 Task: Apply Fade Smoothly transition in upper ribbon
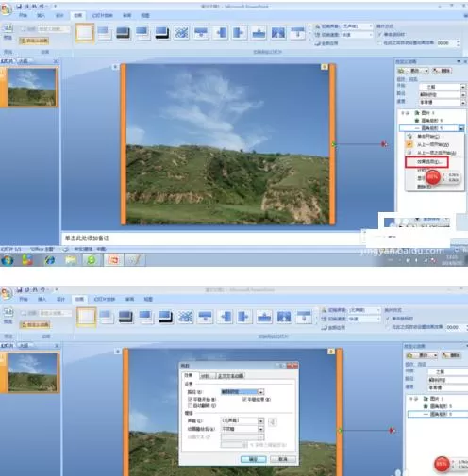(x=104, y=33)
